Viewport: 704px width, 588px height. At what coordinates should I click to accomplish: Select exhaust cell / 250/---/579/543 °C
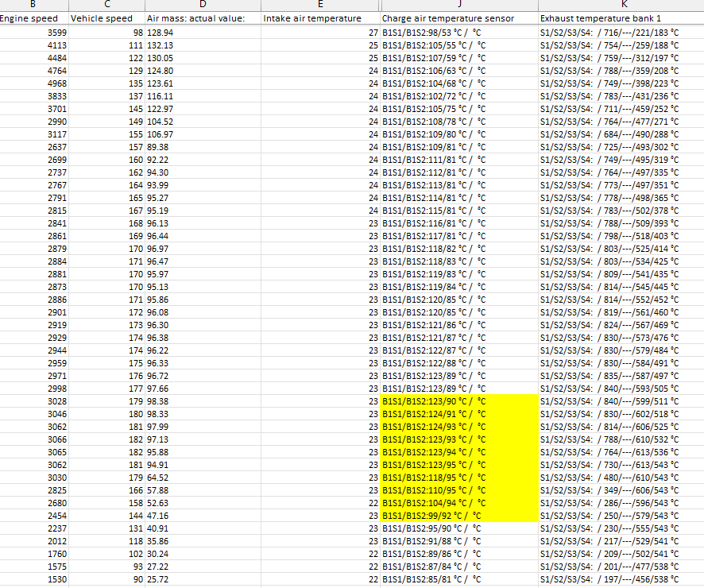pyautogui.click(x=621, y=516)
